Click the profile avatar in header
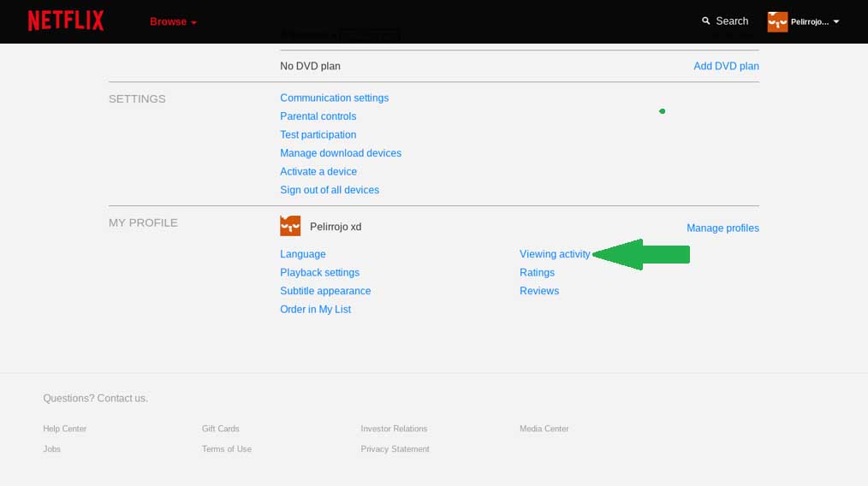This screenshot has width=868, height=486. 777,21
